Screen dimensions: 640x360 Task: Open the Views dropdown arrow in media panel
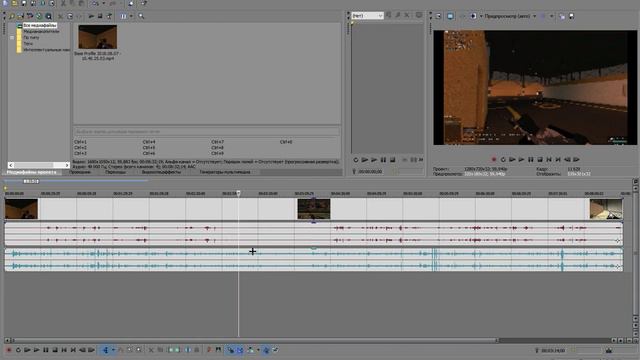click(131, 16)
